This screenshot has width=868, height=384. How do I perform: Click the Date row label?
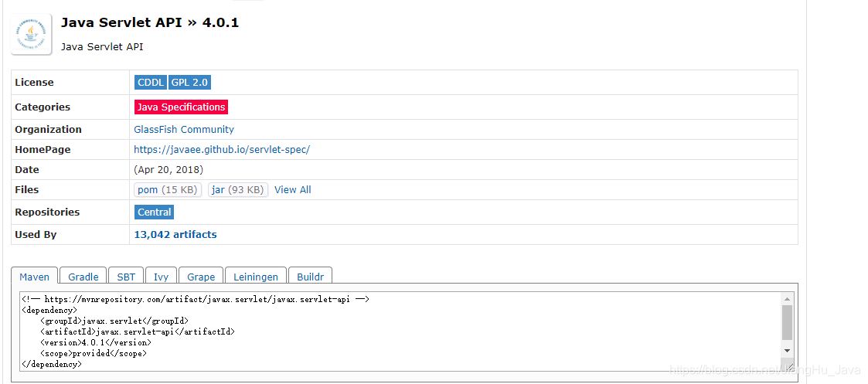click(26, 170)
